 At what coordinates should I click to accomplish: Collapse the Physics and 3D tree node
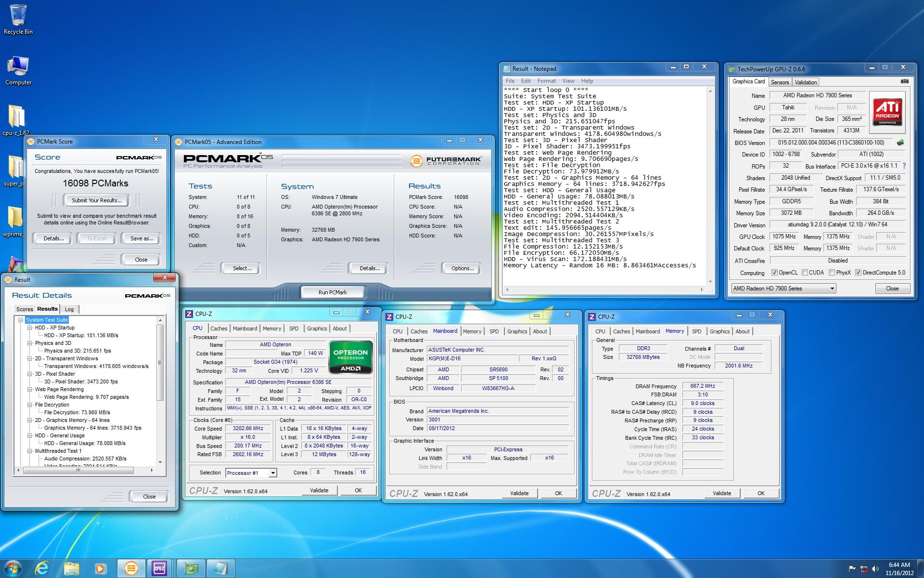30,343
